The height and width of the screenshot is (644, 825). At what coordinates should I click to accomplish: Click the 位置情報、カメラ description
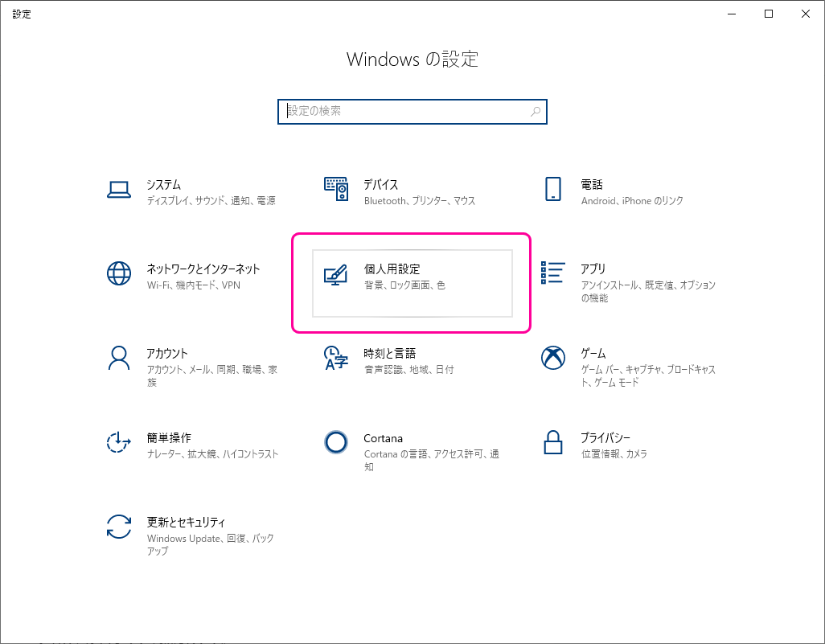[614, 453]
